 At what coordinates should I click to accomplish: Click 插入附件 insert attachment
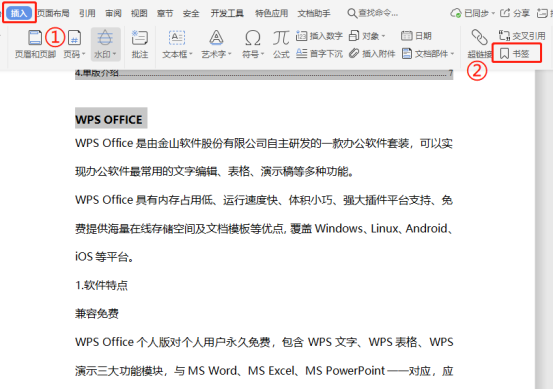point(372,53)
